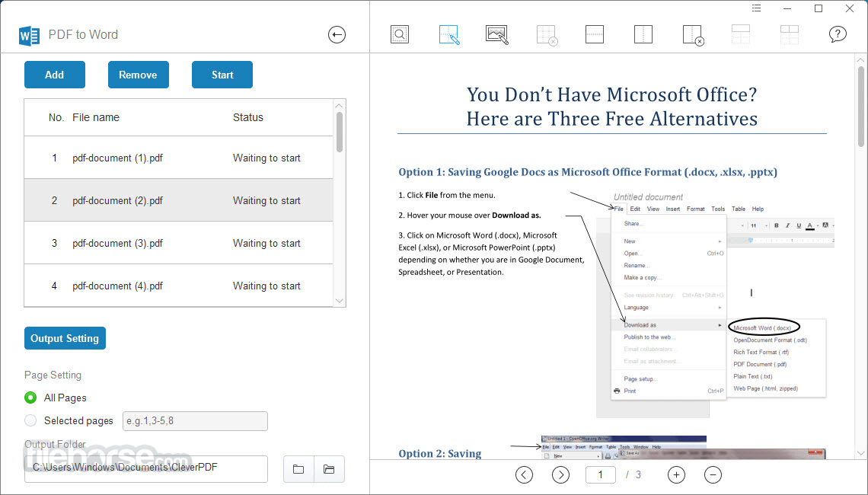Image resolution: width=868 pixels, height=495 pixels.
Task: Maximize the application window
Action: tap(819, 8)
